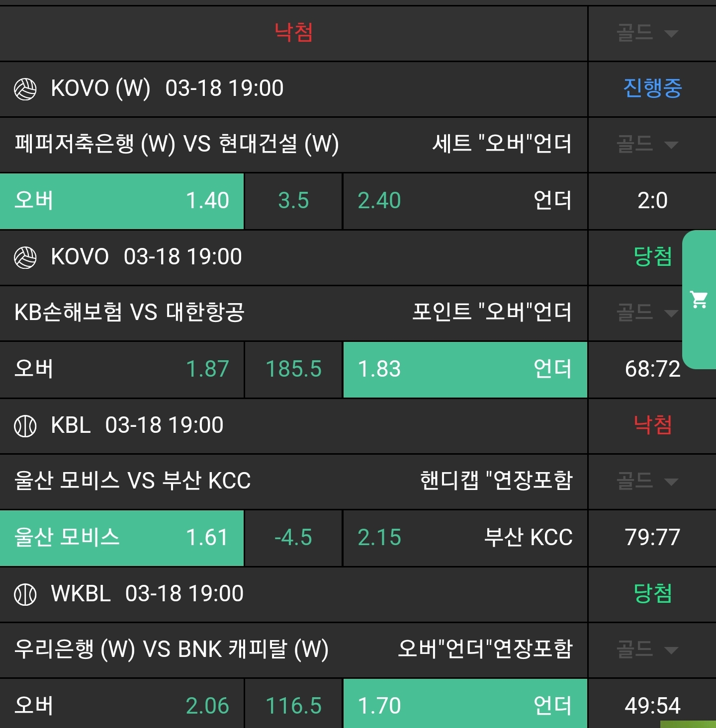Open 골드 dropdown for 페퍼저축은행 match
The image size is (716, 728).
[647, 145]
